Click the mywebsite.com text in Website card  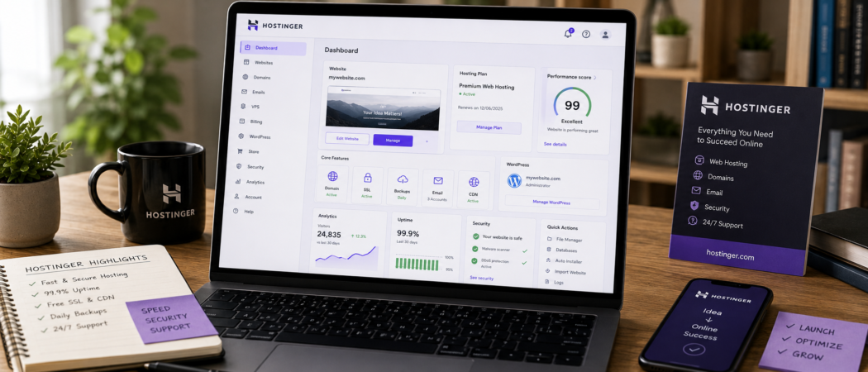tap(346, 78)
